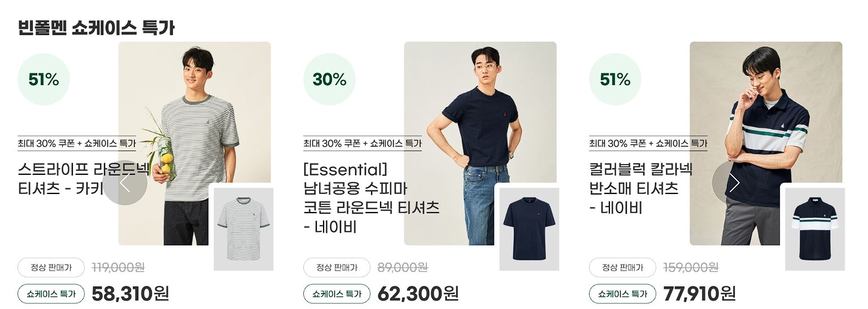Image resolution: width=868 pixels, height=309 pixels.
Task: Click 쇼케이스 특가 label beside 58,310원
Action: [x=51, y=294]
